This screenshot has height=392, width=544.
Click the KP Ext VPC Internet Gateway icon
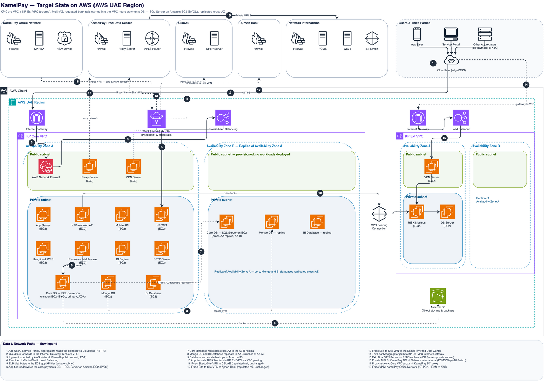coord(418,118)
